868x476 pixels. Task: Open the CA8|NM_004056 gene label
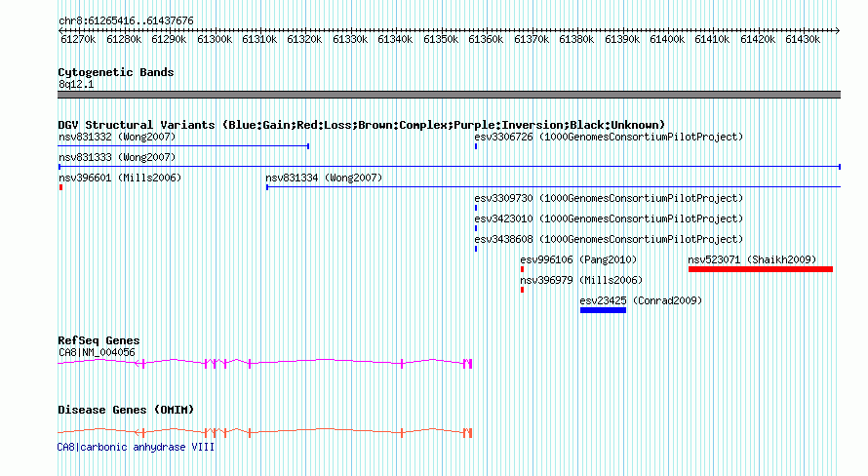97,352
